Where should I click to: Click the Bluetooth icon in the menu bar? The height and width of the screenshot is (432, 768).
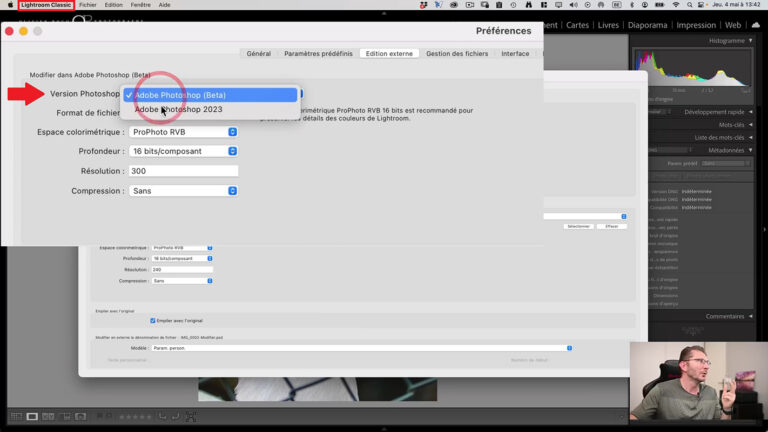(x=632, y=5)
